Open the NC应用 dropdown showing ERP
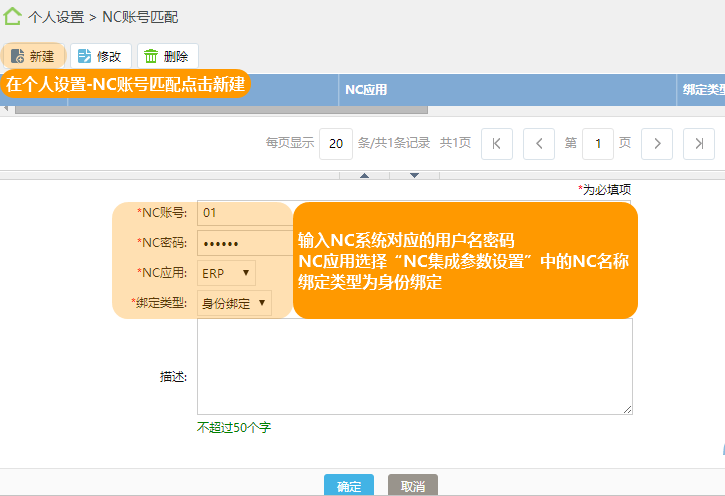The width and height of the screenshot is (725, 496). (226, 272)
